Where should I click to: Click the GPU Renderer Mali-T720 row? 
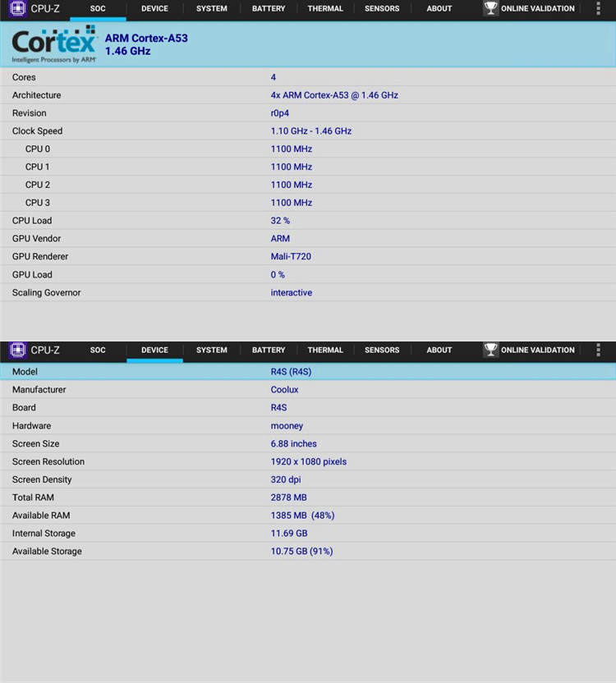pos(308,257)
